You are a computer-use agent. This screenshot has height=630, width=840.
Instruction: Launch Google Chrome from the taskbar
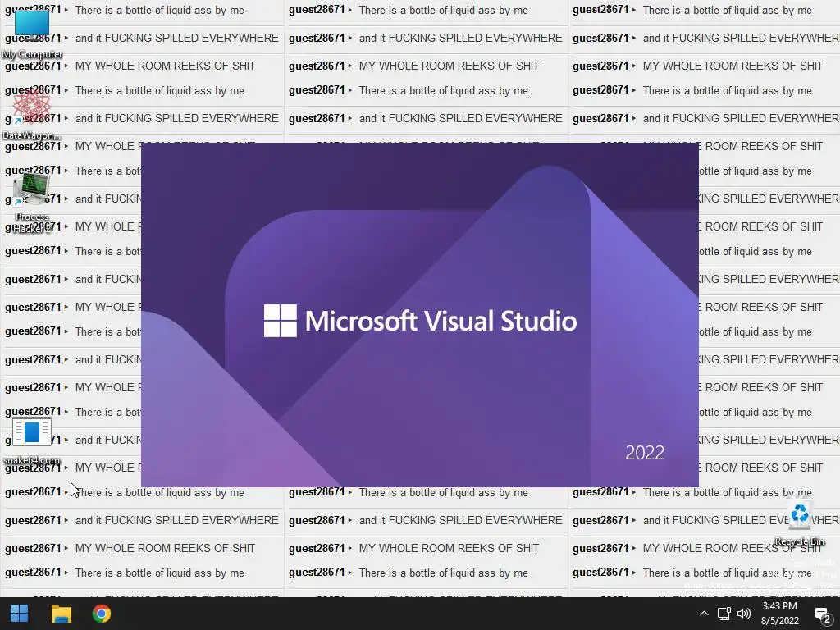click(101, 614)
